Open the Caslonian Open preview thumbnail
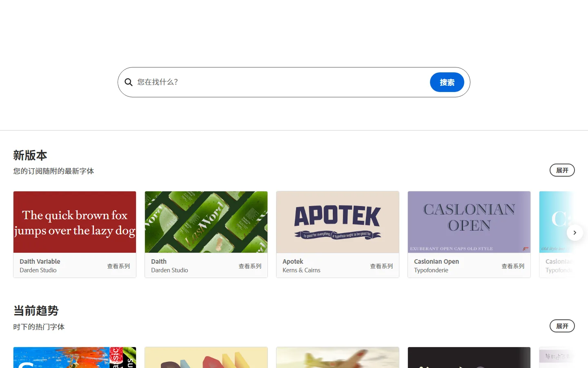The height and width of the screenshot is (368, 588). point(469,222)
